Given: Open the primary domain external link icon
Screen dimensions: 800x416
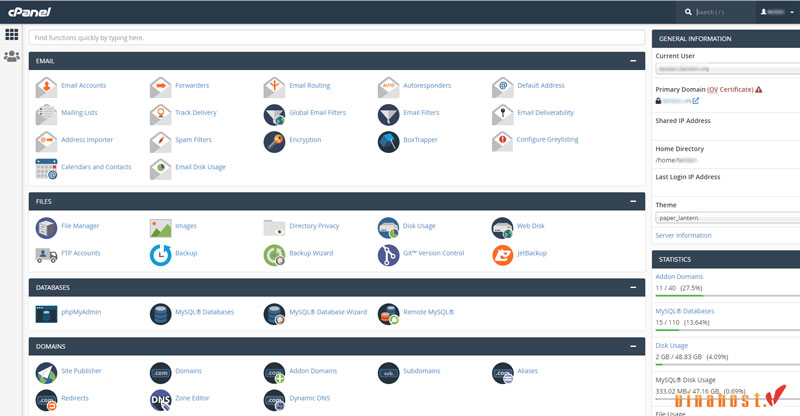Looking at the screenshot, I should tap(696, 101).
